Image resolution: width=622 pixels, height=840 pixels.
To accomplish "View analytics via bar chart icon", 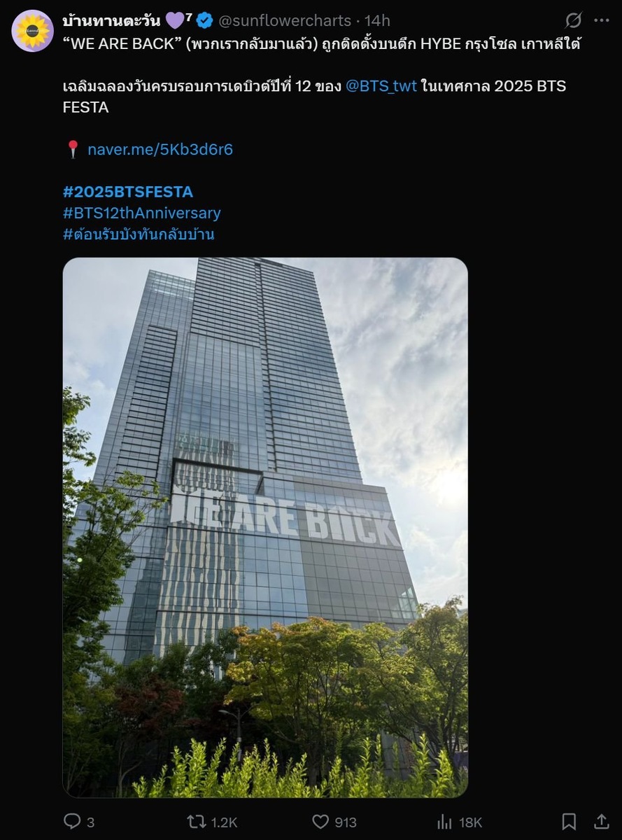I will (444, 822).
